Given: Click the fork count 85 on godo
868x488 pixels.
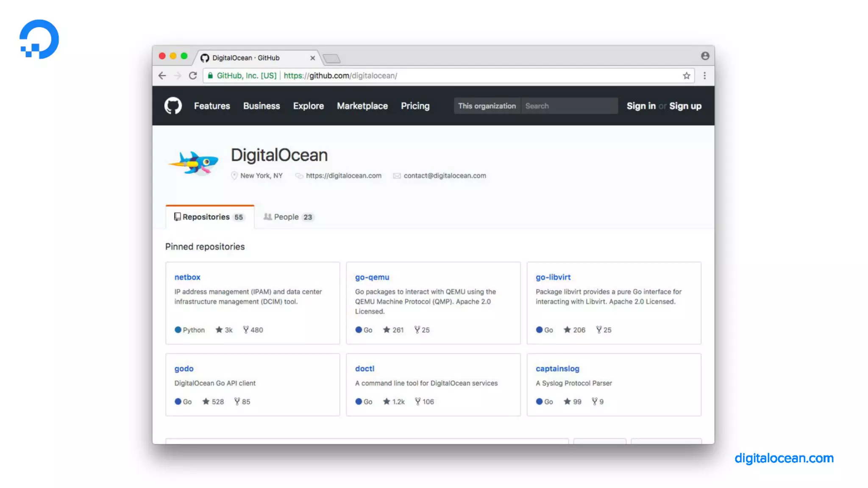Looking at the screenshot, I should (x=242, y=402).
